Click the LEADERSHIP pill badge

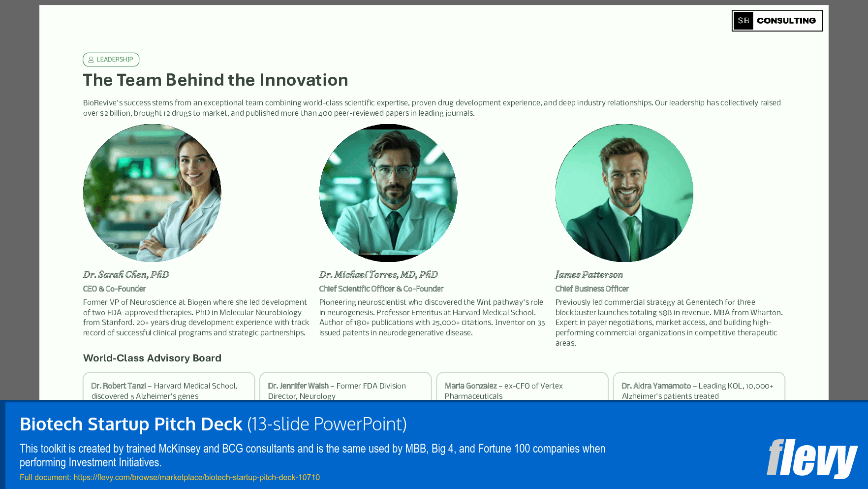point(111,60)
